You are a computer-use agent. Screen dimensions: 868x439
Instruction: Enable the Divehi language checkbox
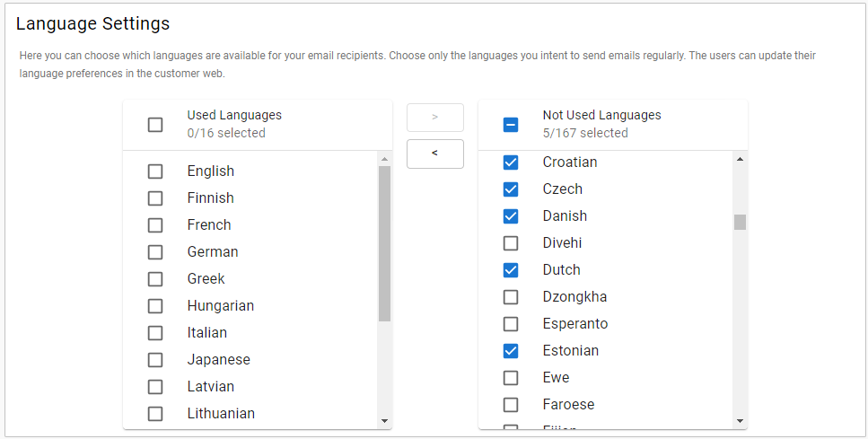click(x=511, y=243)
